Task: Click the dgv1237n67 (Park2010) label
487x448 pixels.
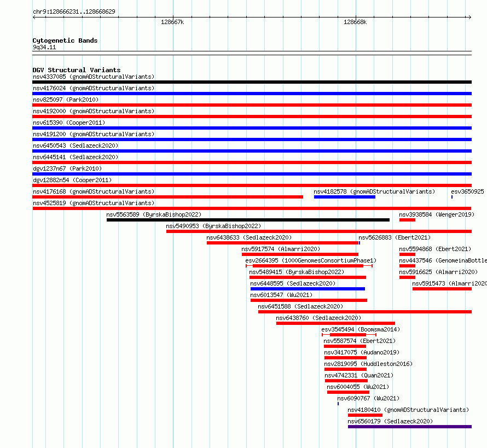Action: tap(67, 168)
